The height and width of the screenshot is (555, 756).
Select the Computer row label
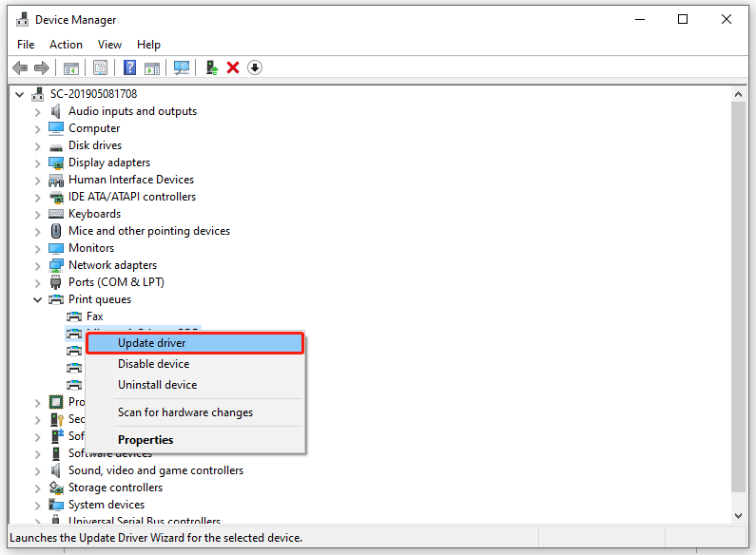[94, 128]
